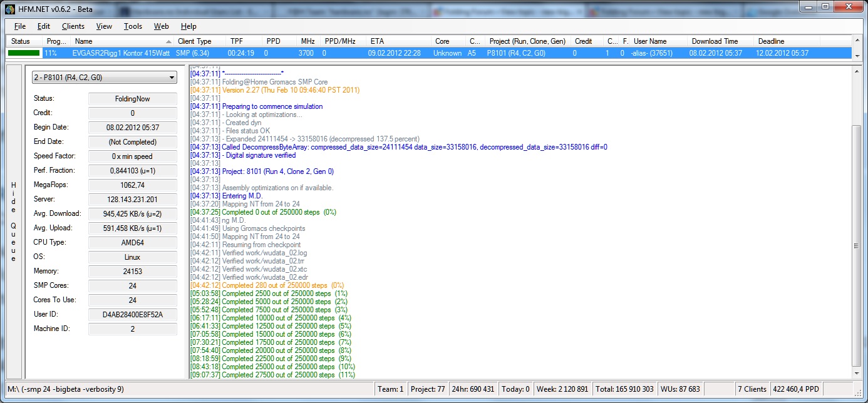
Task: Sort by the Status column header
Action: 24,41
